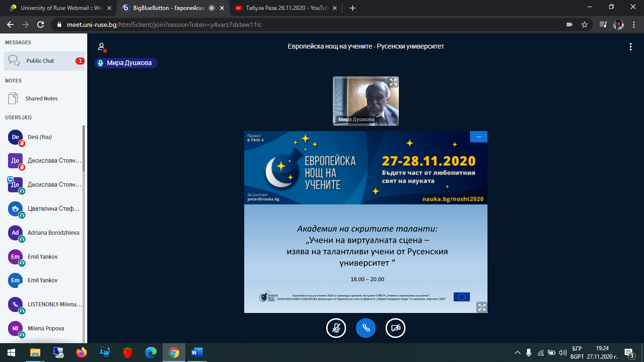The width and height of the screenshot is (644, 362).
Task: Toggle the user list panel icon
Action: [101, 47]
